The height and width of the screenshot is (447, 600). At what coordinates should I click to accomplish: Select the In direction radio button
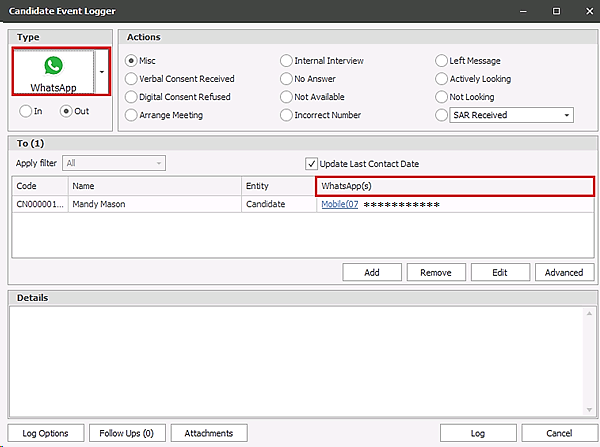click(x=24, y=111)
